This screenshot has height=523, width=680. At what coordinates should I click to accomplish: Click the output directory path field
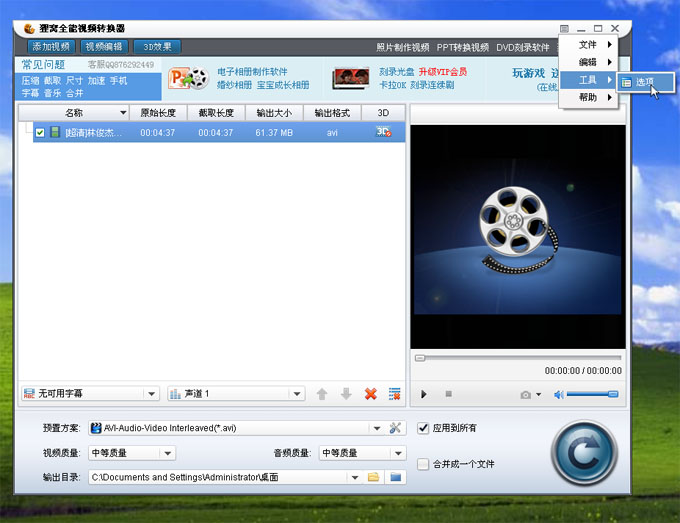[218, 477]
